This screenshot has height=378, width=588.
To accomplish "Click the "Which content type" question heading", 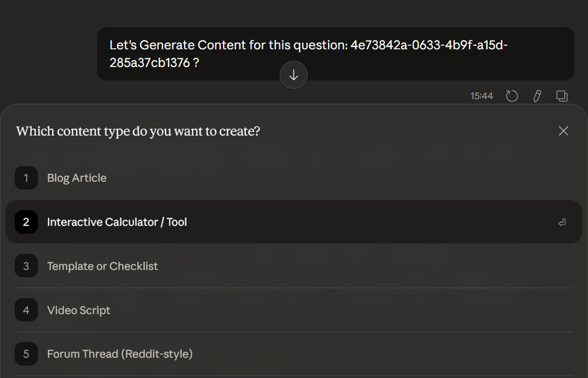I will (x=138, y=132).
